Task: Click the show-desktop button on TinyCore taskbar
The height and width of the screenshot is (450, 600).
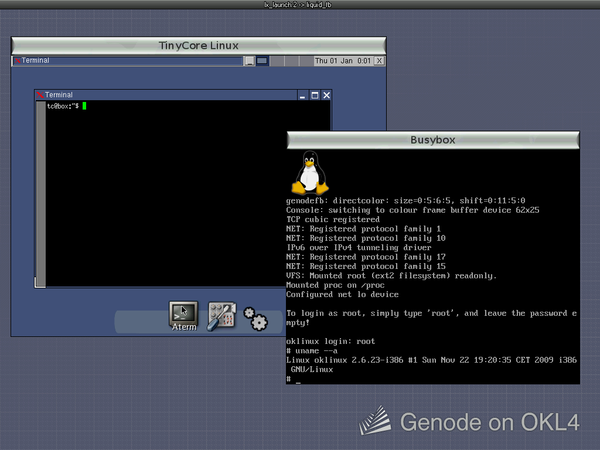Action: click(x=249, y=61)
